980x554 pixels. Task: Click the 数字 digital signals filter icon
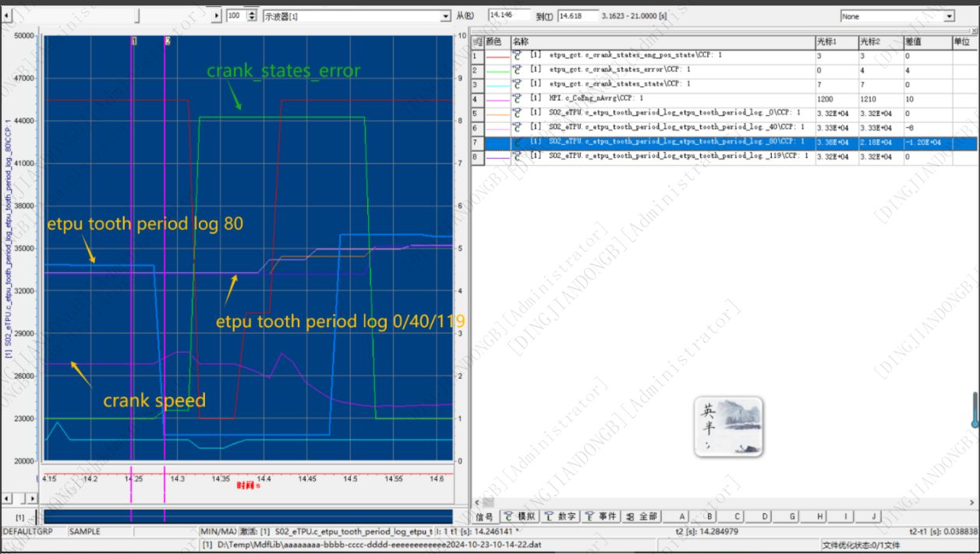pyautogui.click(x=561, y=517)
